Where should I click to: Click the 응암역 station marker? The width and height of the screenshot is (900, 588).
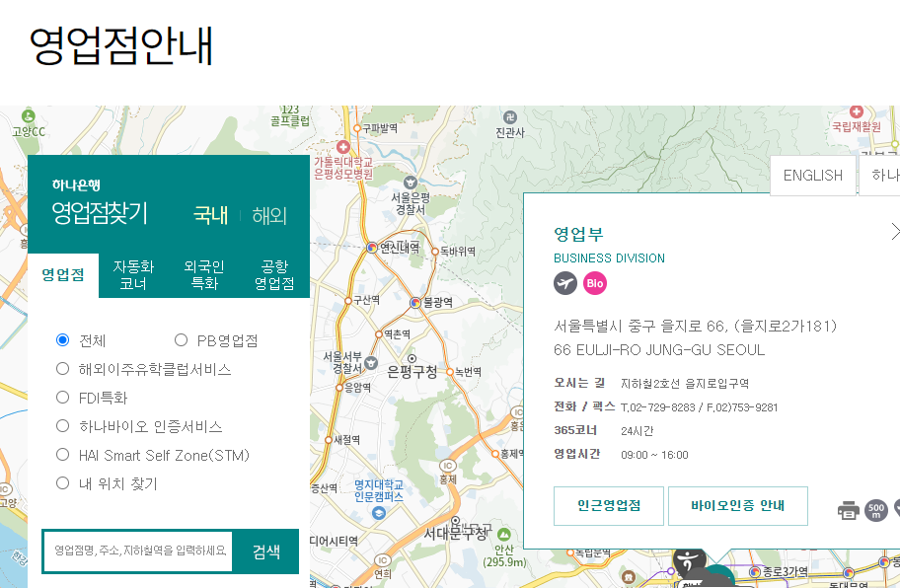339,388
